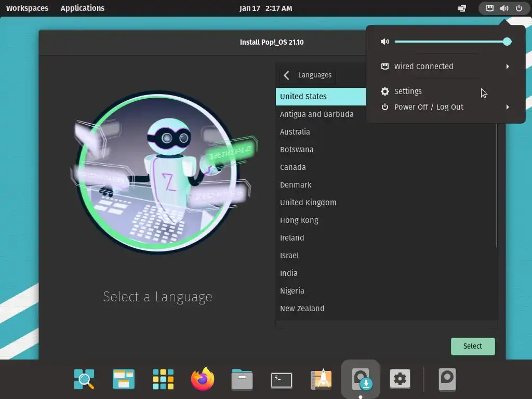The height and width of the screenshot is (399, 532).
Task: Select United States in the region list
Action: (321, 96)
